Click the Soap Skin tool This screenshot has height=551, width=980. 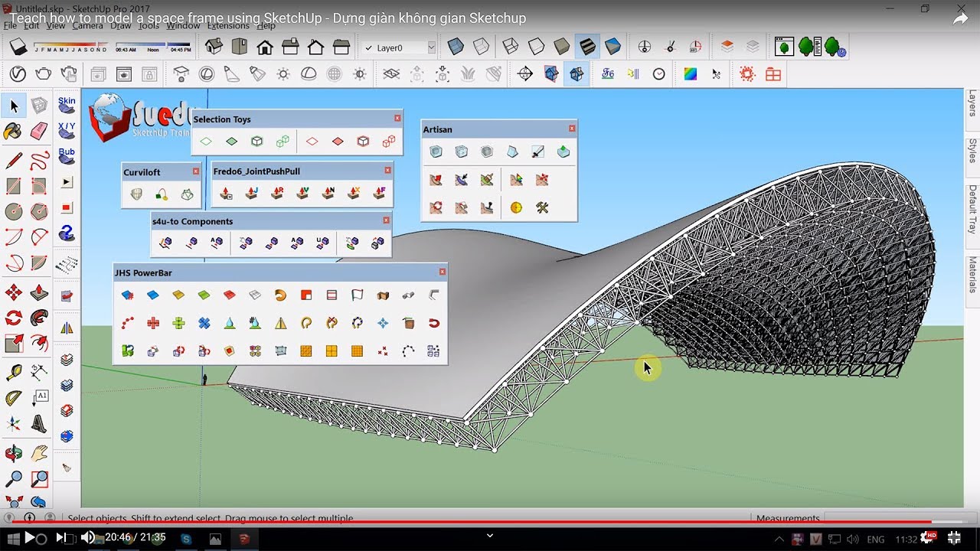67,106
